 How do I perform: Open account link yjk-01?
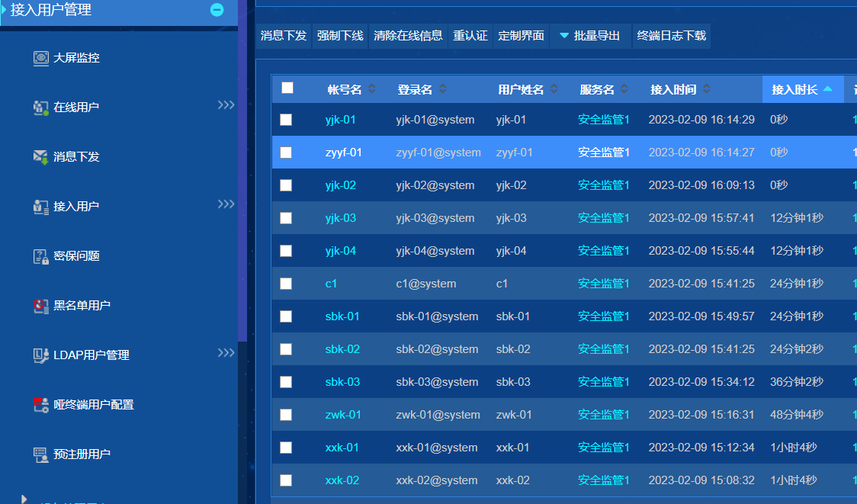click(x=341, y=120)
